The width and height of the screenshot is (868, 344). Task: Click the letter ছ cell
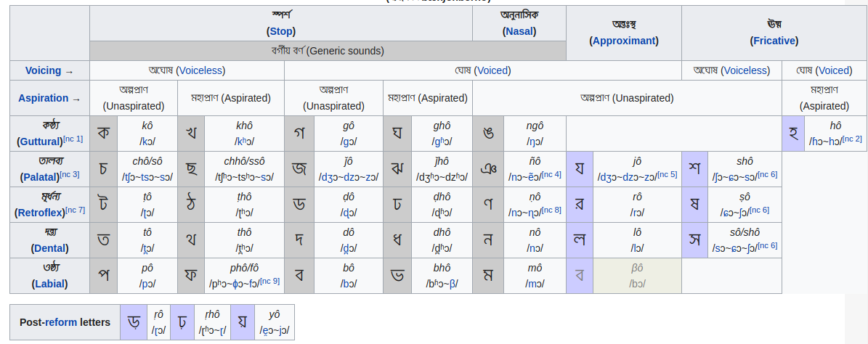pos(191,169)
